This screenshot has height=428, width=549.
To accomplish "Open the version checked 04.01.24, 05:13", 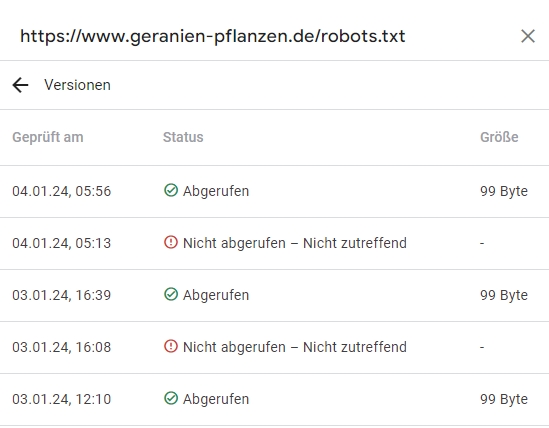I will (x=274, y=243).
